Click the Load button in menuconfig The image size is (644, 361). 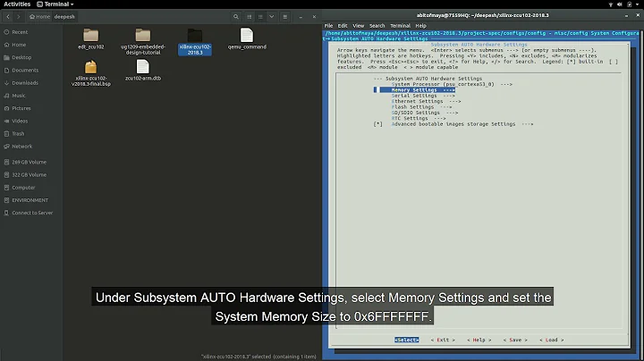pos(552,340)
